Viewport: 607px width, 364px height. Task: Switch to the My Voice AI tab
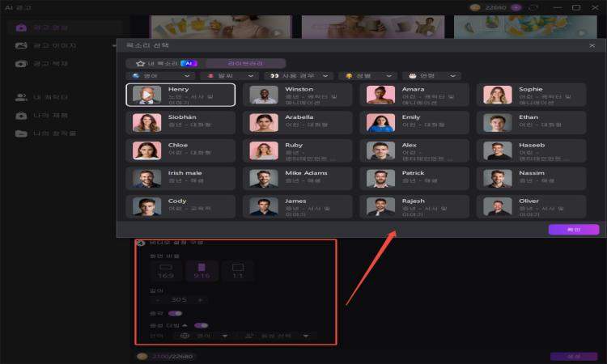click(166, 63)
